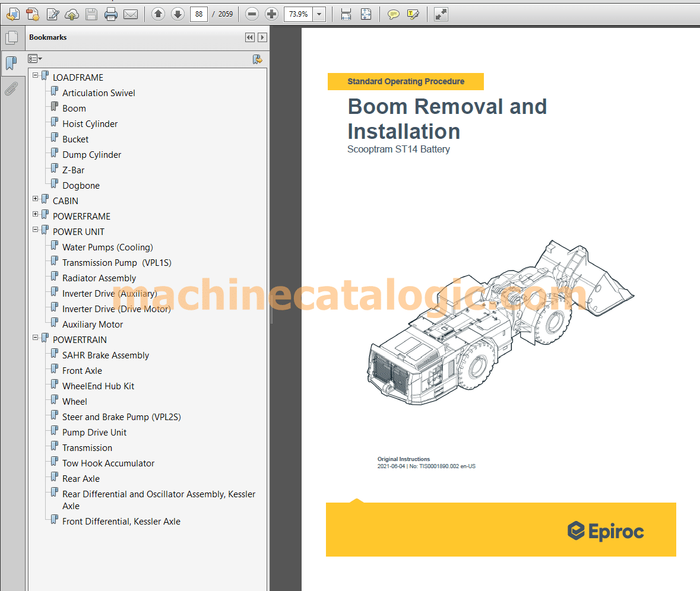Click the Email envelope icon
700x591 pixels.
coord(131,14)
